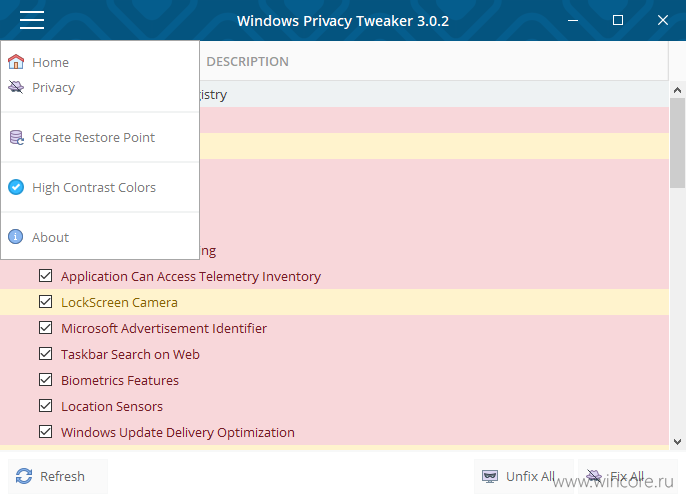The image size is (686, 501).
Task: Click the Refresh arrows icon
Action: tap(24, 476)
